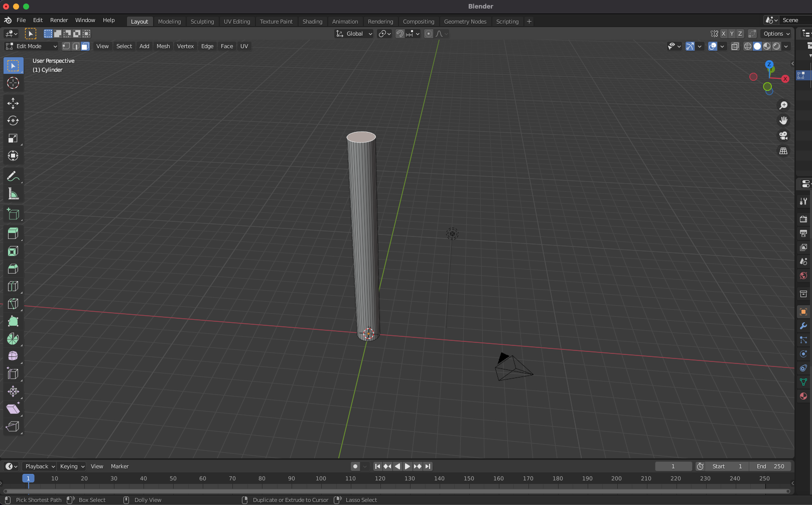Open Marker menu in timeline
Viewport: 812px width, 505px height.
pyautogui.click(x=119, y=466)
